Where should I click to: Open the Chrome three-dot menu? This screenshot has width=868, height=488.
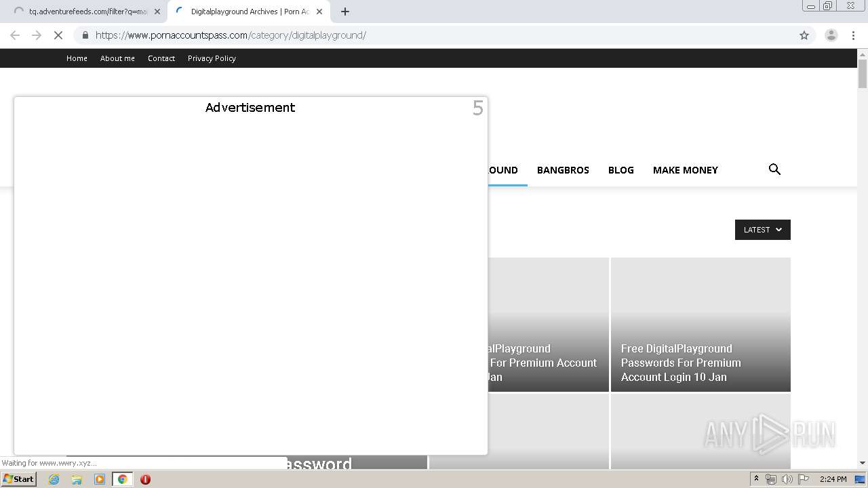(x=854, y=35)
